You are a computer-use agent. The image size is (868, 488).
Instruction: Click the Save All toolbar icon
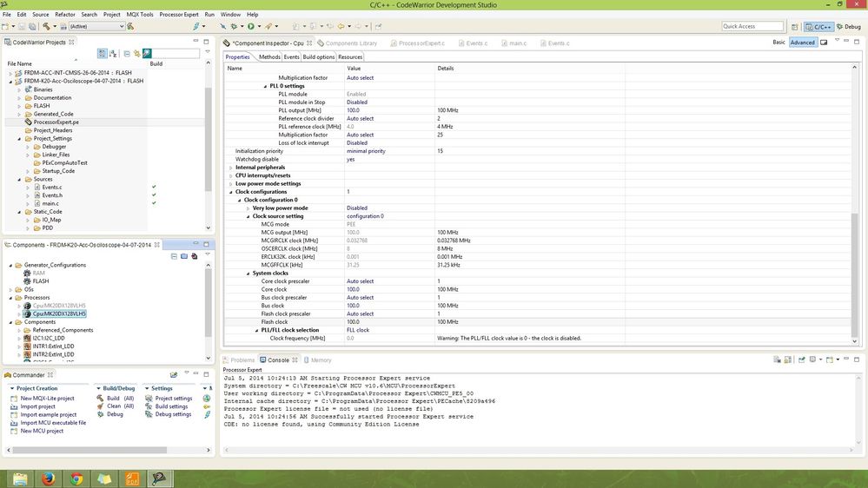point(33,26)
